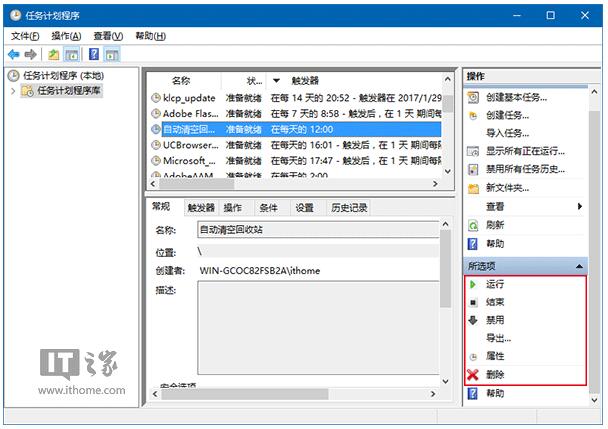The width and height of the screenshot is (608, 429).
Task: Collapse the 所选项 section header
Action: 580,266
